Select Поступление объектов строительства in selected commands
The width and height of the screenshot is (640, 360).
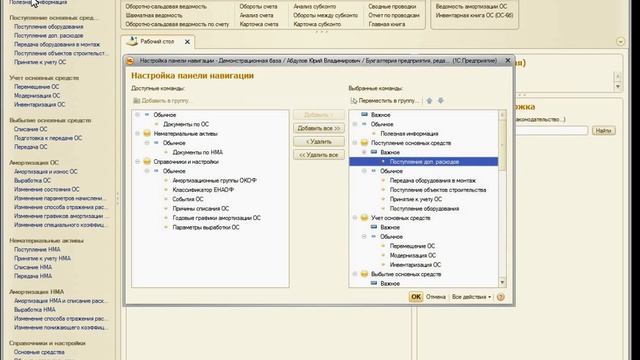pyautogui.click(x=438, y=190)
